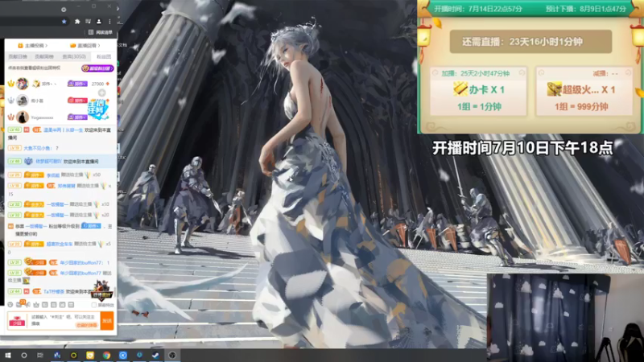Click the 加播: 25天2小时47分钟 label
The width and height of the screenshot is (644, 362).
tap(476, 73)
